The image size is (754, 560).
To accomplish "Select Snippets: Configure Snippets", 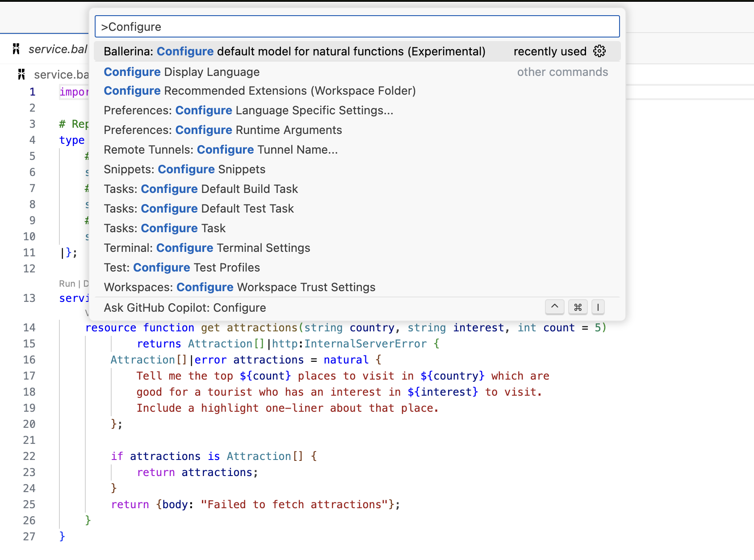I will 357,169.
